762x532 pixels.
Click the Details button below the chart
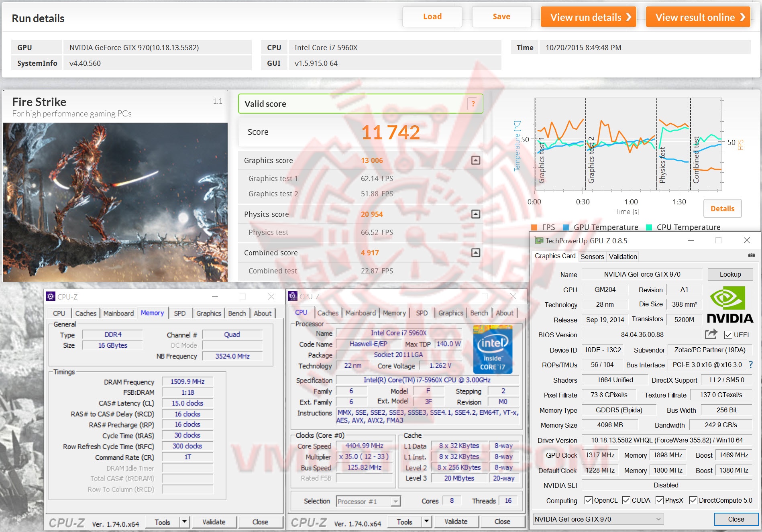point(722,208)
